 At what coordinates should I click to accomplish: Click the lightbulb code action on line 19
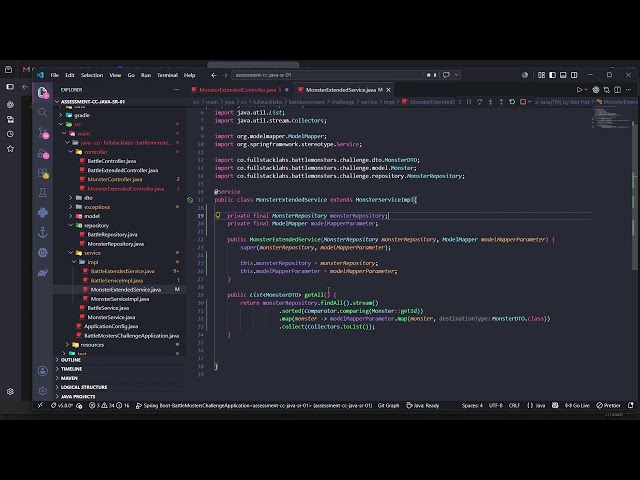pos(218,215)
